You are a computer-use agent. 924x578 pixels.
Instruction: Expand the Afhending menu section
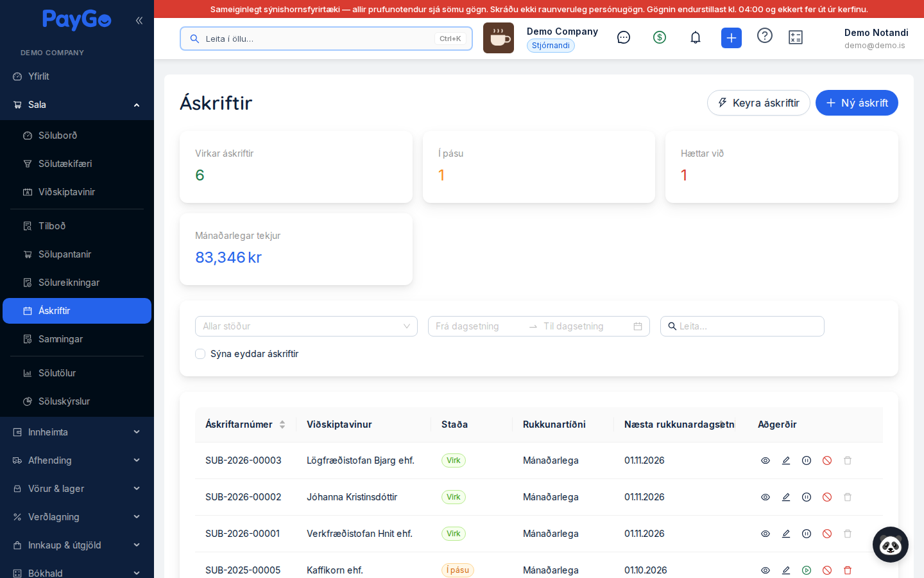point(77,460)
